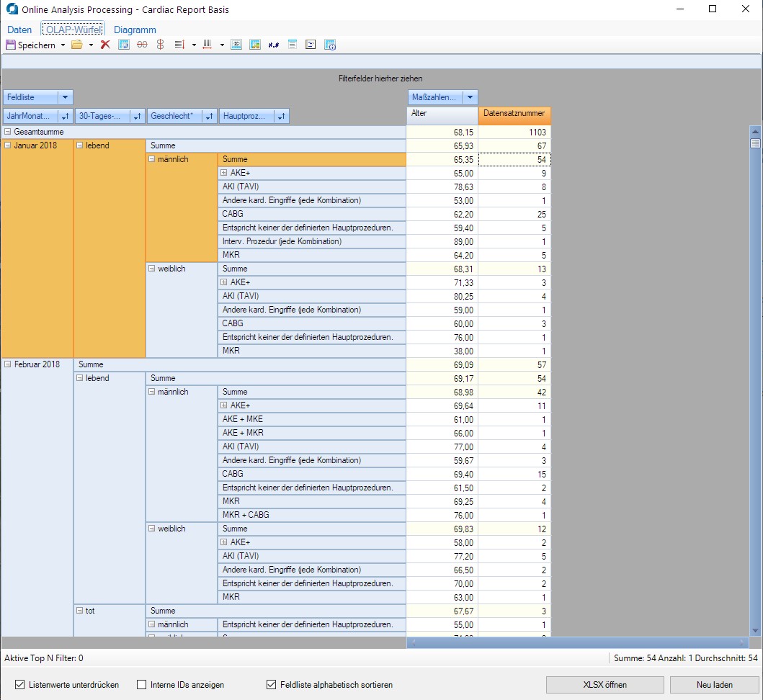The image size is (763, 700).
Task: Collapse the Gesamtsumme row
Action: click(7, 131)
